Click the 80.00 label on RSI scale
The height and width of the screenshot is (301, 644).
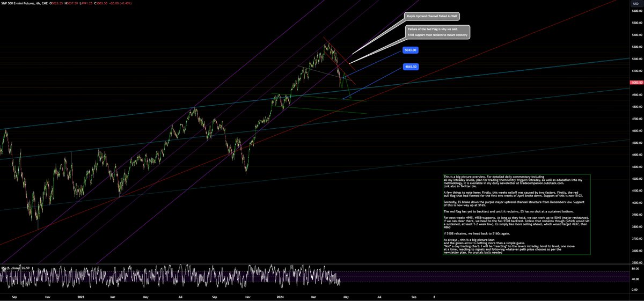tap(636, 269)
